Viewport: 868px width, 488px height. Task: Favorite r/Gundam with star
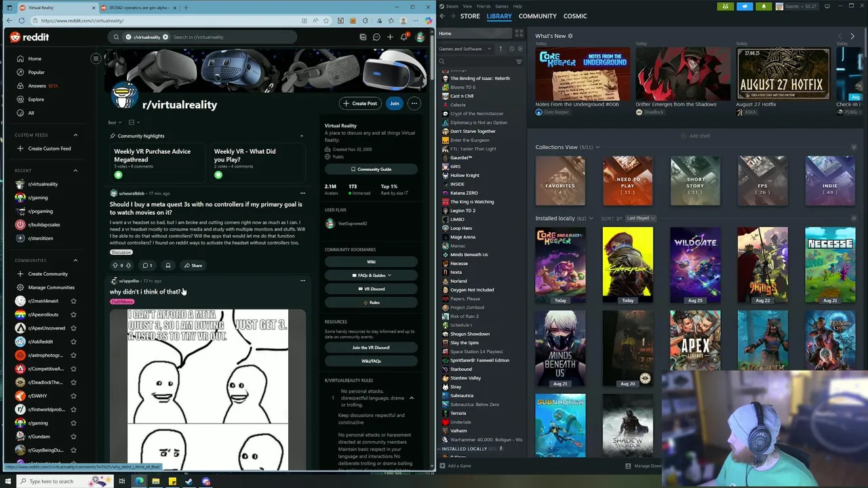(x=73, y=436)
